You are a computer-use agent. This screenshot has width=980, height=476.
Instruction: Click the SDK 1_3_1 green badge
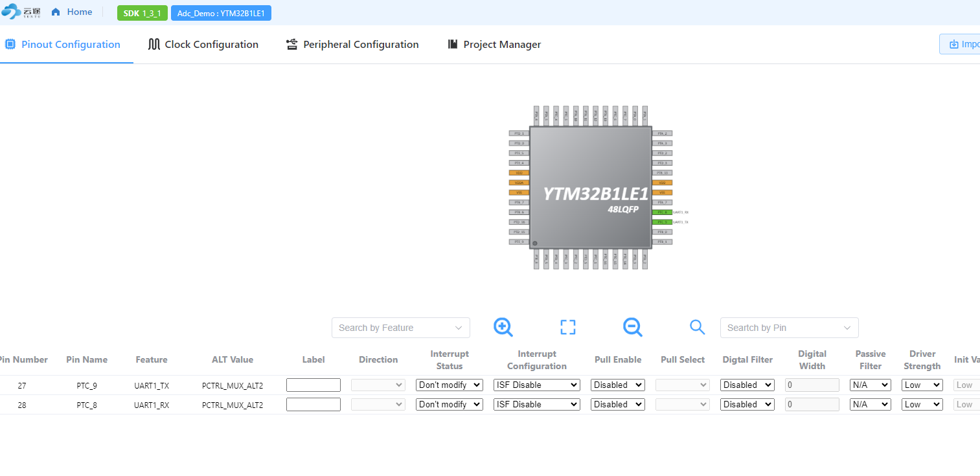click(142, 13)
